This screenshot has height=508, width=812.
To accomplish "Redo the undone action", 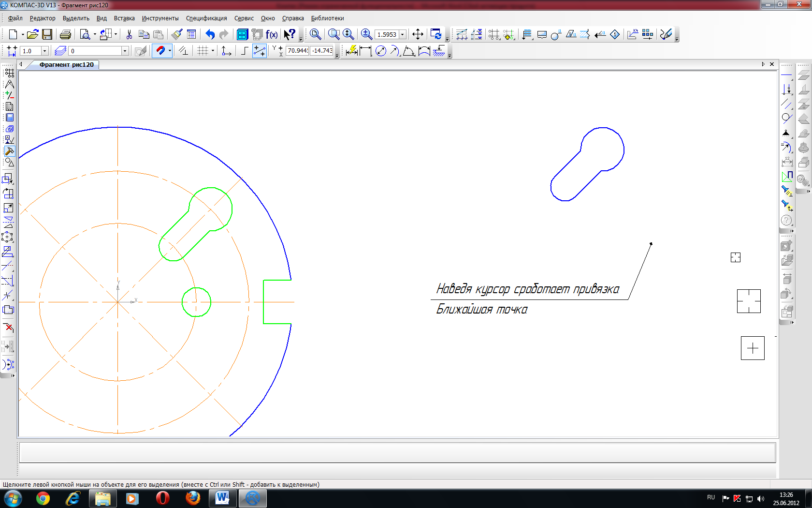I will [224, 34].
